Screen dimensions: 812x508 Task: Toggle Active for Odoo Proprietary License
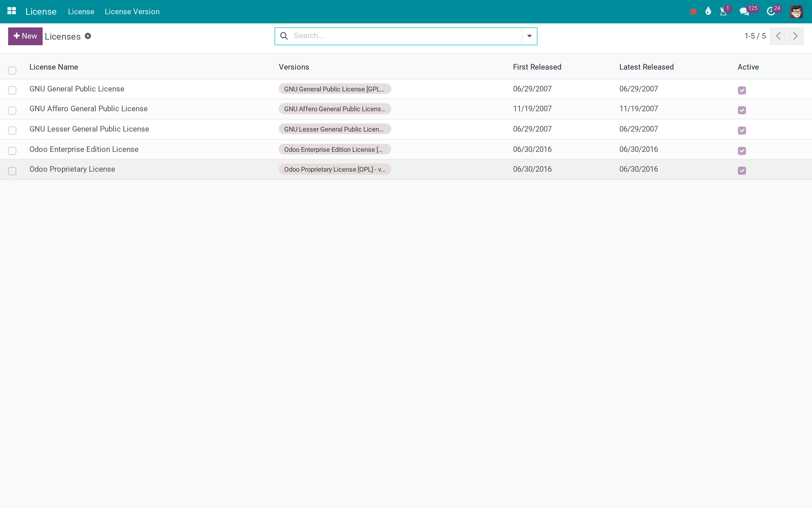point(742,171)
